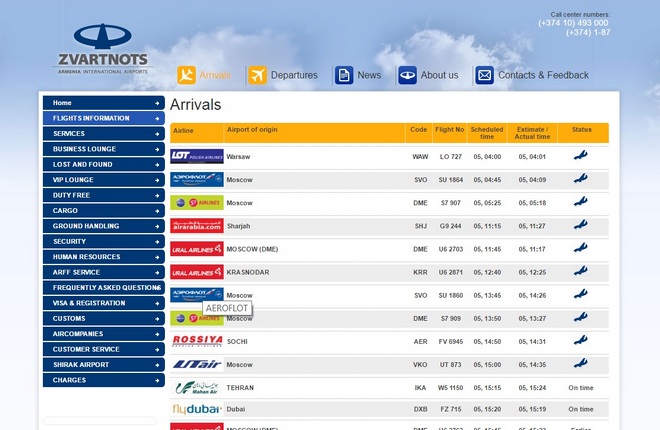
Task: Click the Warsaw origin cell
Action: (238, 157)
